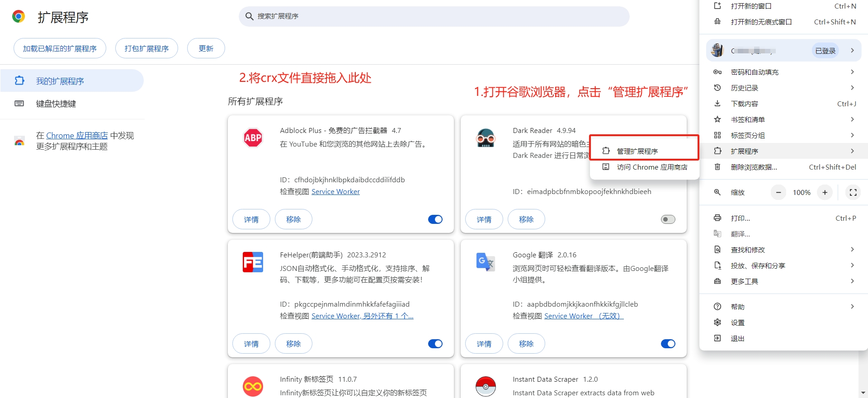Viewport: 868px width, 398px height.
Task: Click the puzzle icon beside 我的扩展程序
Action: (x=19, y=81)
